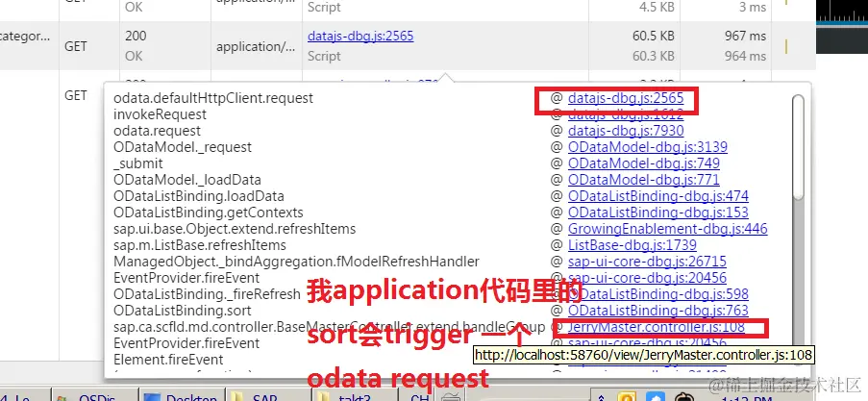The width and height of the screenshot is (868, 401).
Task: Open GrowingEnablement-dbg.js:446 link
Action: tap(668, 229)
